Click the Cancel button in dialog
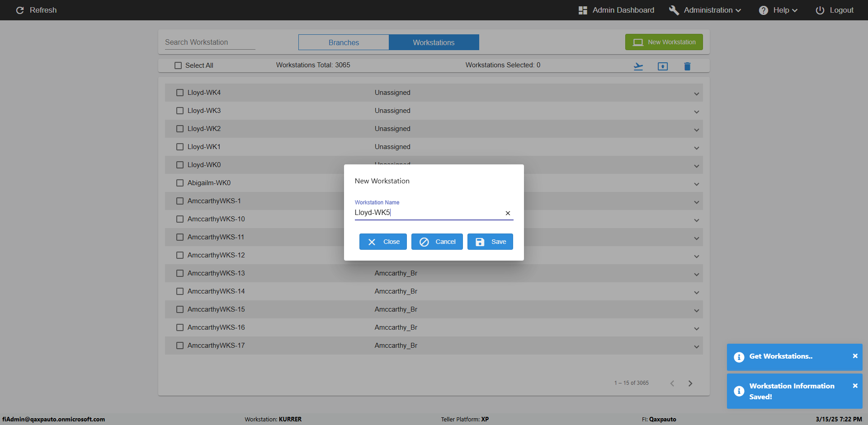The height and width of the screenshot is (425, 868). point(437,242)
